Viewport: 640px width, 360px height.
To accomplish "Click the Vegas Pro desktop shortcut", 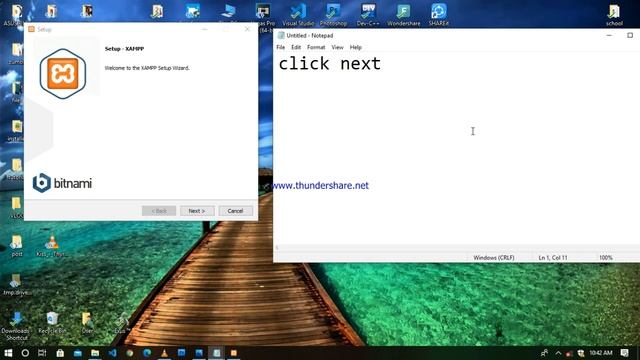I will (263, 15).
